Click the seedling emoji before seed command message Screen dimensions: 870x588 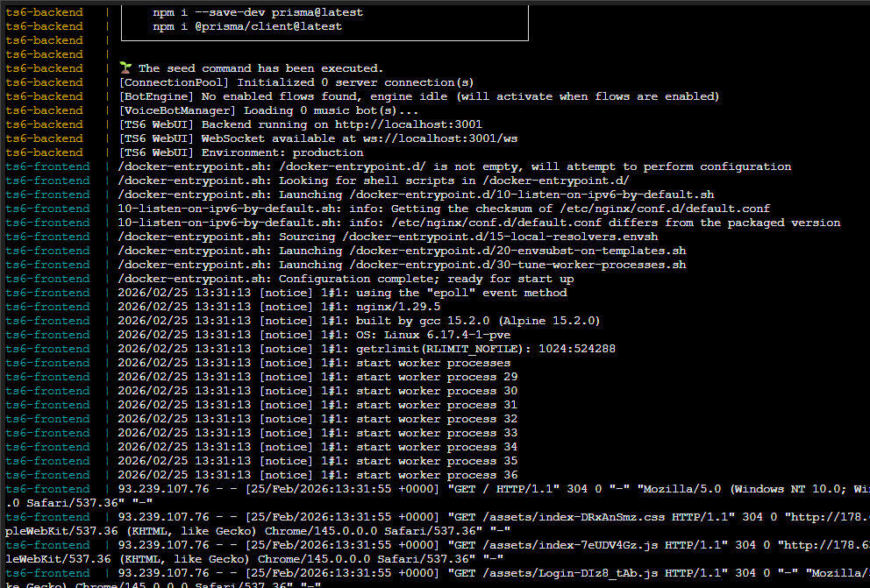pos(125,68)
